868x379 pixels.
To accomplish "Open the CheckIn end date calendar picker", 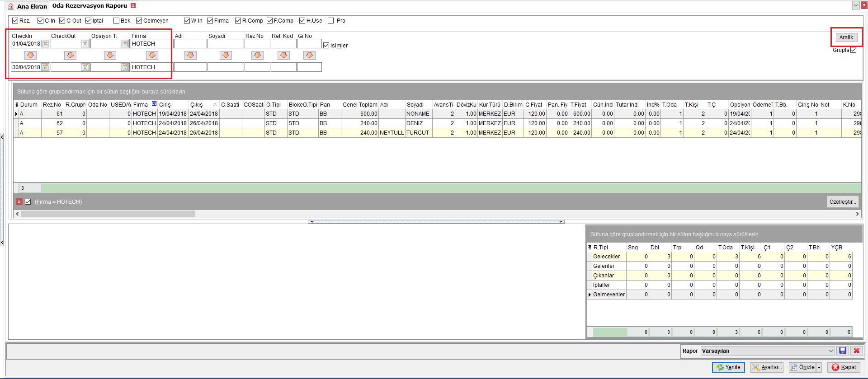I will pos(45,67).
